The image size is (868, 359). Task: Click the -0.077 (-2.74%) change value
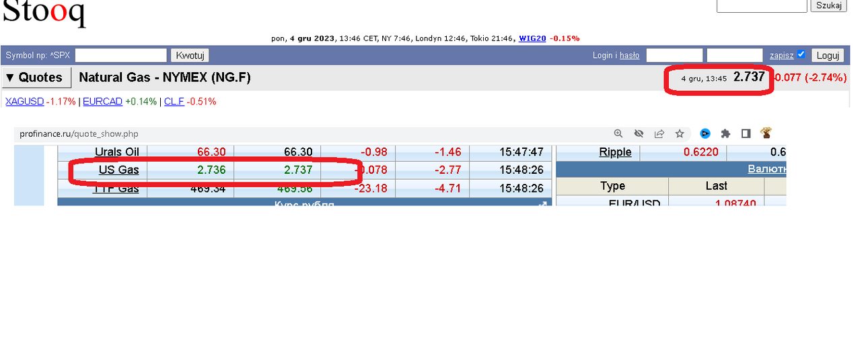pos(809,77)
